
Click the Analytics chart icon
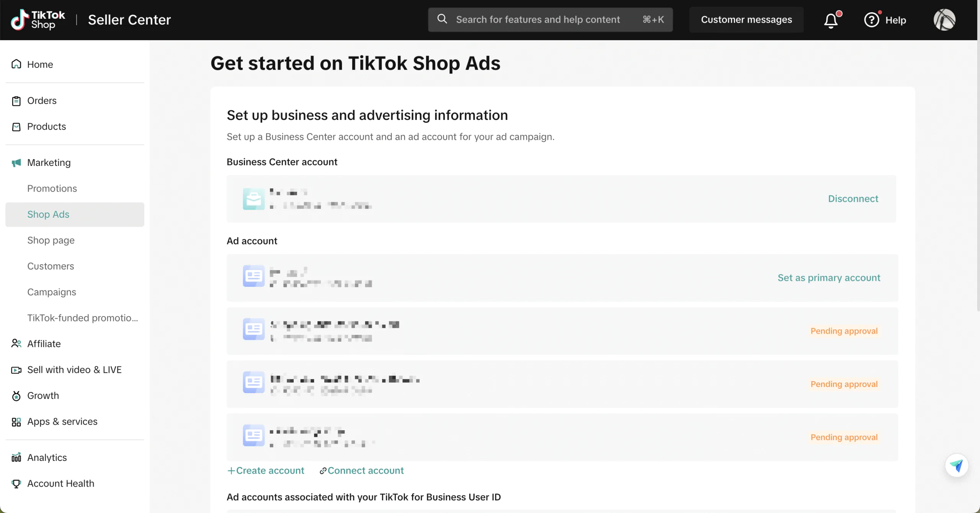pyautogui.click(x=16, y=457)
